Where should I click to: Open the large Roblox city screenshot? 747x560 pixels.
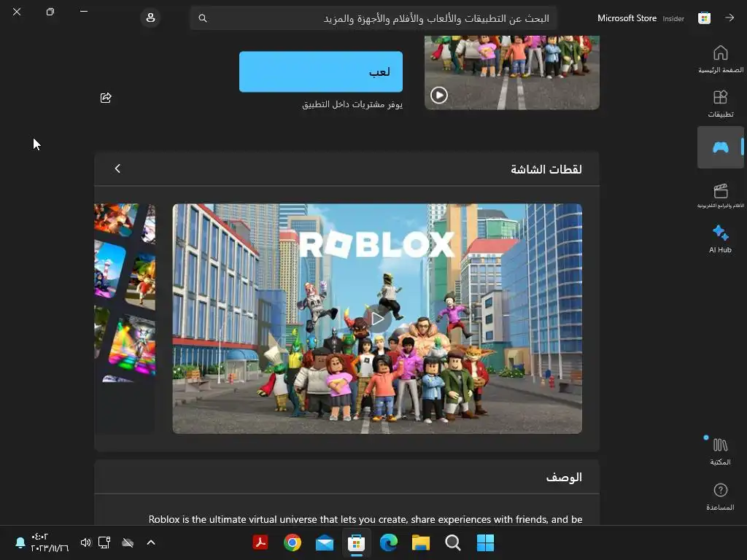click(377, 319)
